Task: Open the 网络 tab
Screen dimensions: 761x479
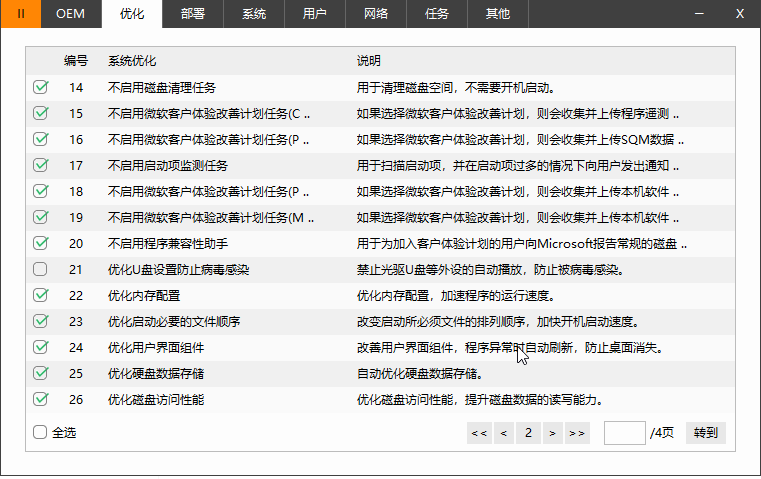Action: [376, 14]
